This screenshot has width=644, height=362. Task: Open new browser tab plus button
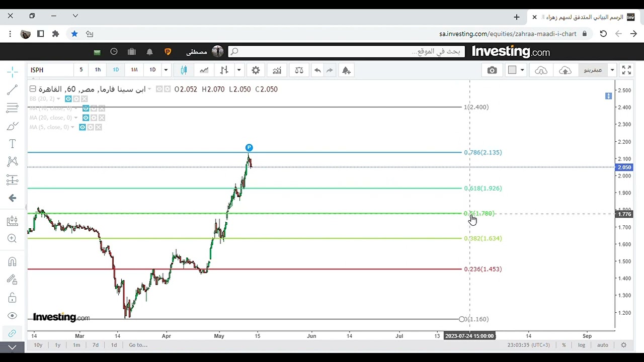(x=517, y=17)
